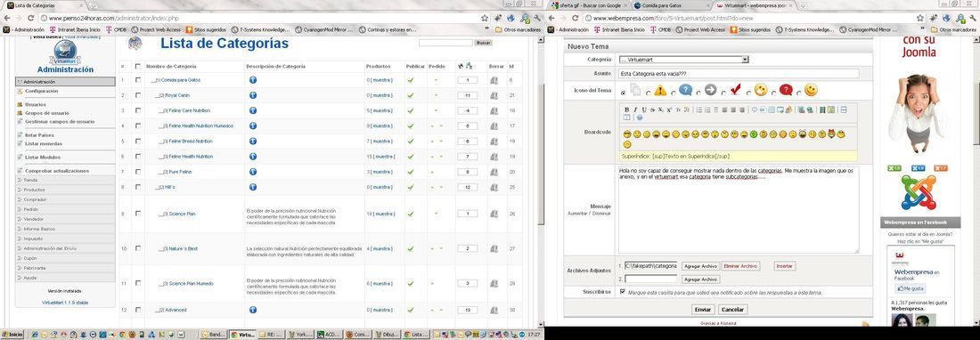980x340 pixels.
Task: Open the Categoría dropdown showing Virtuemart
Action: tap(683, 60)
